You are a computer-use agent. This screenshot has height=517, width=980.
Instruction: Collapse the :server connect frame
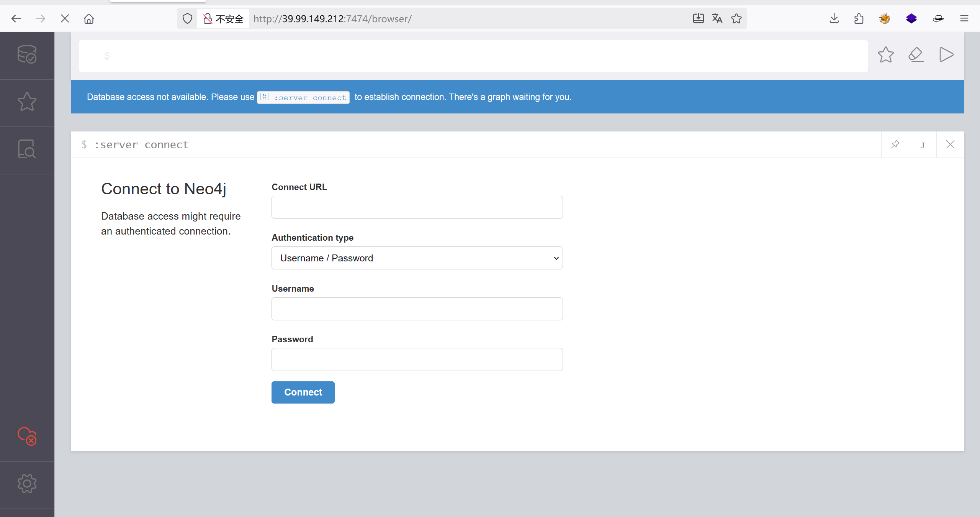923,144
